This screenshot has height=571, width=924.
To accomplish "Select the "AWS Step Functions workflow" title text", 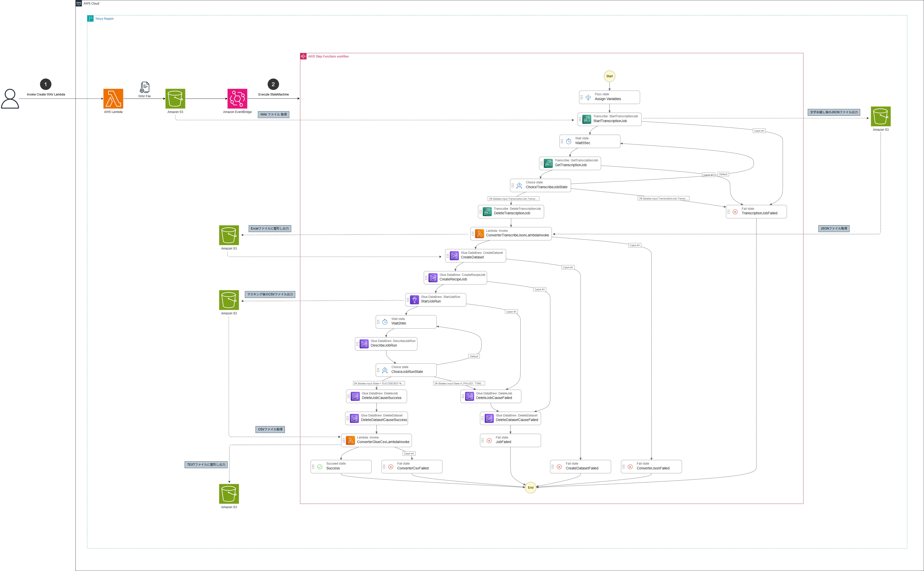I will [x=328, y=56].
